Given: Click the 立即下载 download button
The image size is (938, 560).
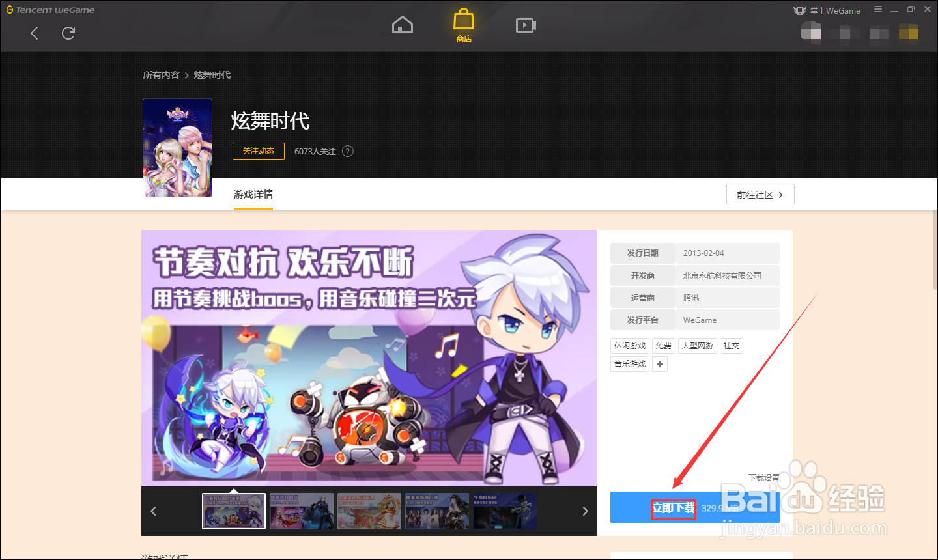Looking at the screenshot, I should pos(695,507).
